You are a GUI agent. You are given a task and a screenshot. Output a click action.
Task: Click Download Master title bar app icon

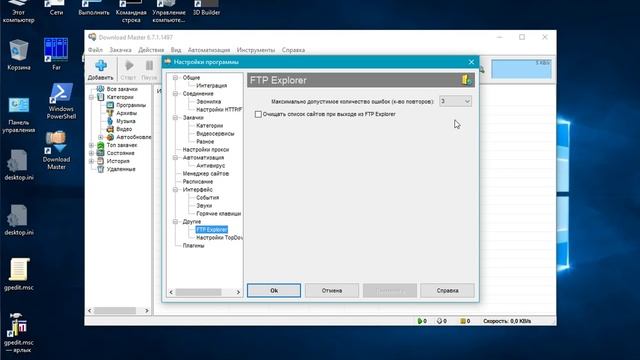click(x=92, y=37)
